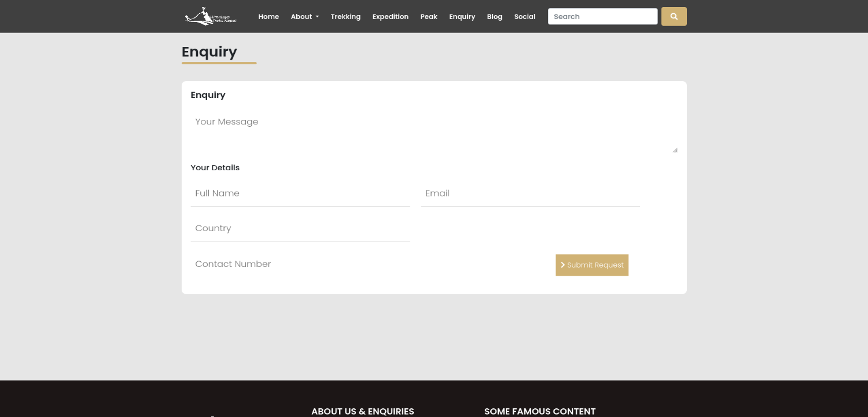This screenshot has width=868, height=417.
Task: Click the ABOUT US & ENQUIRIES footer heading
Action: tap(363, 411)
